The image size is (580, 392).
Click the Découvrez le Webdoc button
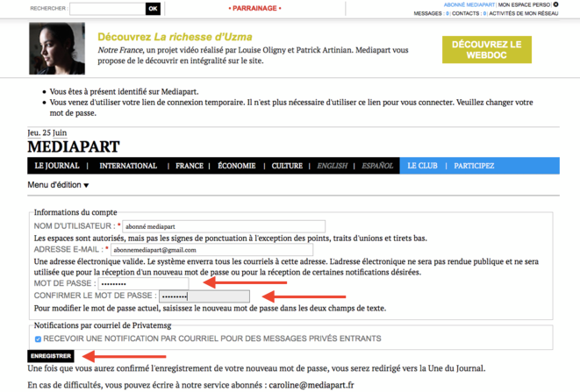click(487, 50)
